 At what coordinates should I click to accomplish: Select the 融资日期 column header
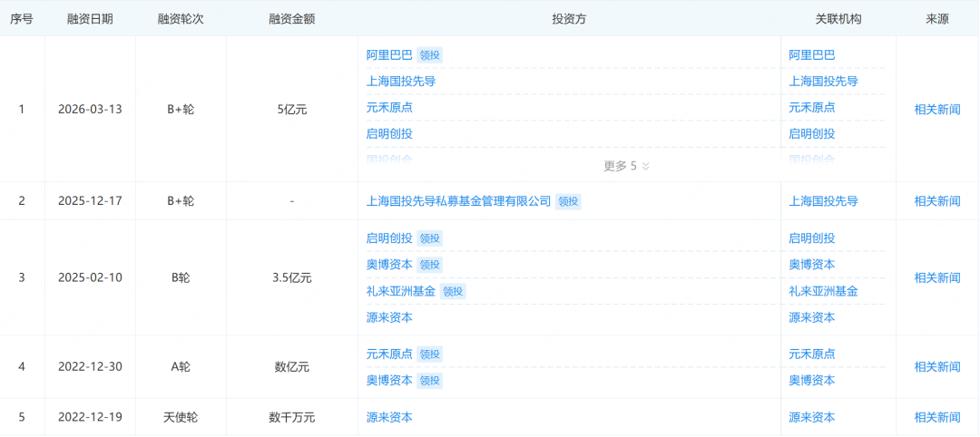[x=90, y=18]
